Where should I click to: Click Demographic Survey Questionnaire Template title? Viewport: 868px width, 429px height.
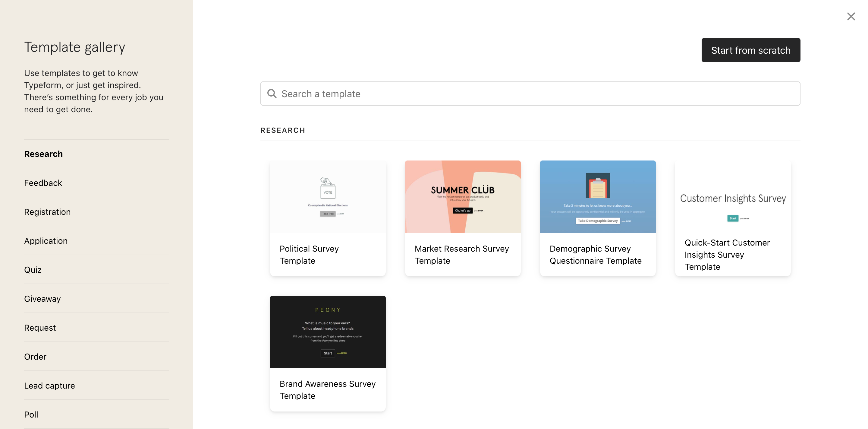(x=596, y=255)
